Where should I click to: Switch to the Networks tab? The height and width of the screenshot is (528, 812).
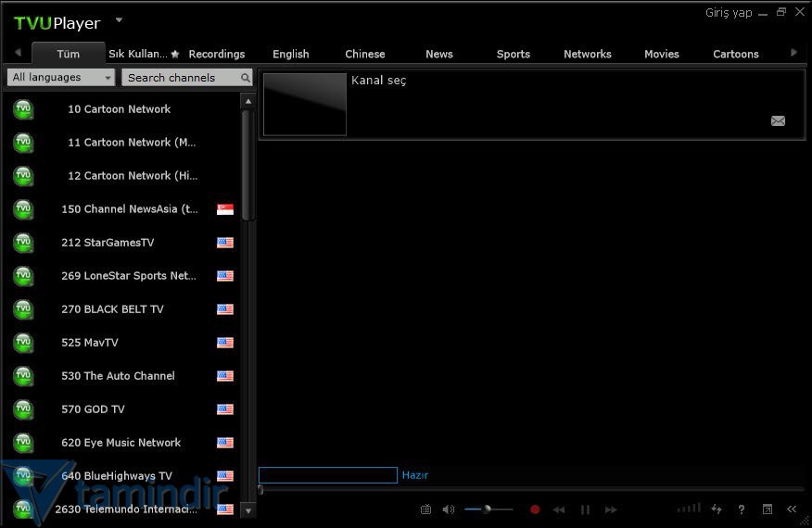pyautogui.click(x=588, y=54)
